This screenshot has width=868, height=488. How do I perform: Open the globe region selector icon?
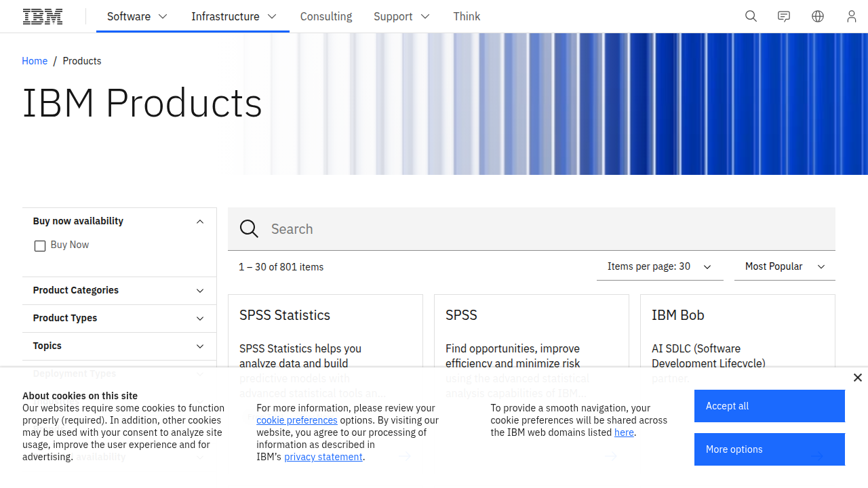(818, 16)
